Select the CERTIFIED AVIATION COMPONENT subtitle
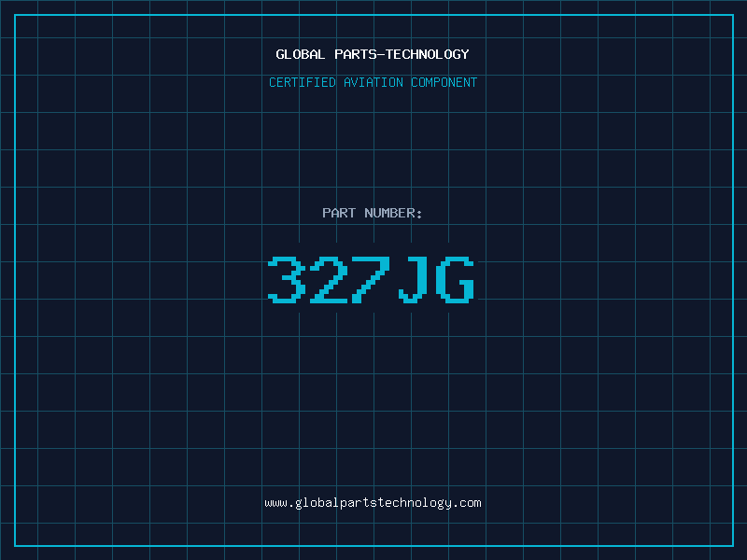The image size is (747, 560). 373,82
